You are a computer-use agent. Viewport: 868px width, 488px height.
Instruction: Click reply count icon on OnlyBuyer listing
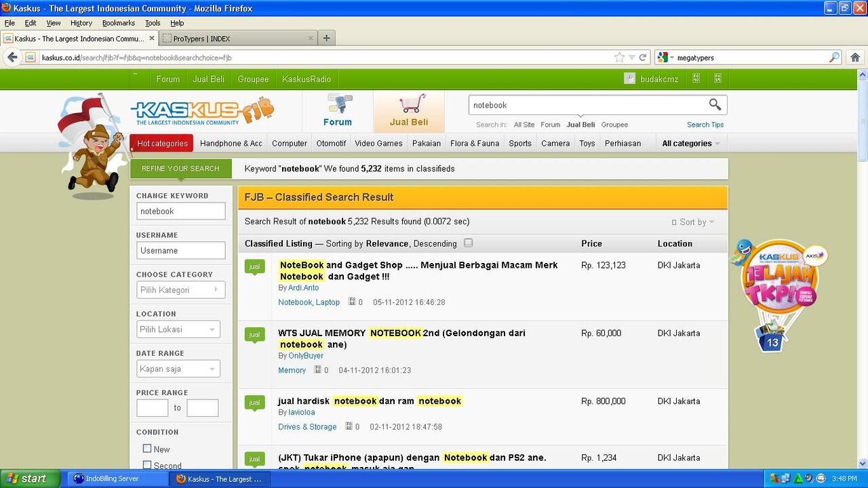pyautogui.click(x=317, y=369)
